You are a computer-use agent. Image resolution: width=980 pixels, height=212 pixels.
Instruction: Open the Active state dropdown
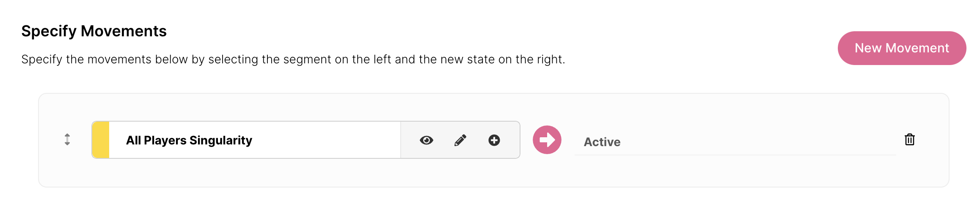point(735,142)
